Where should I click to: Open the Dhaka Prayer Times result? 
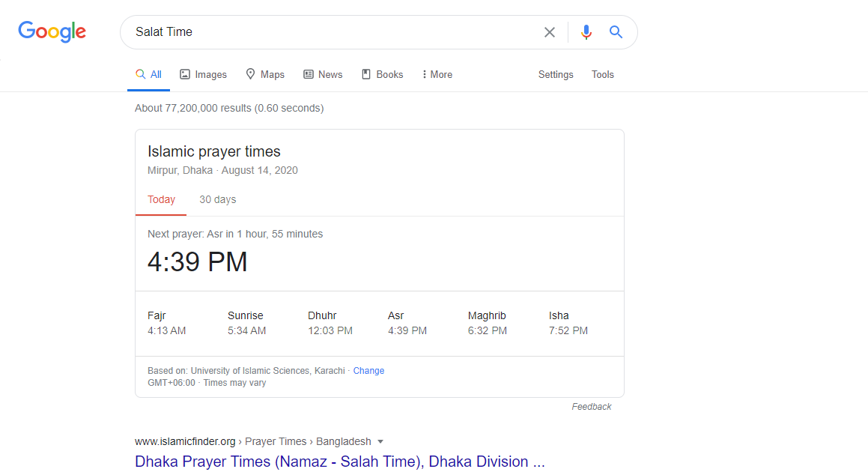339,462
